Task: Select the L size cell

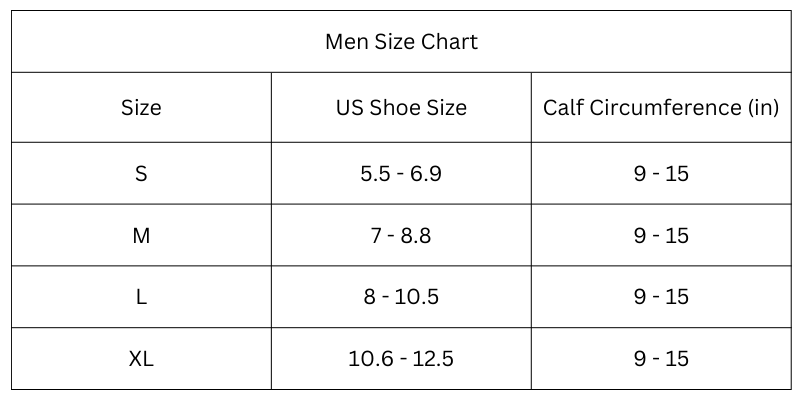Action: click(141, 297)
